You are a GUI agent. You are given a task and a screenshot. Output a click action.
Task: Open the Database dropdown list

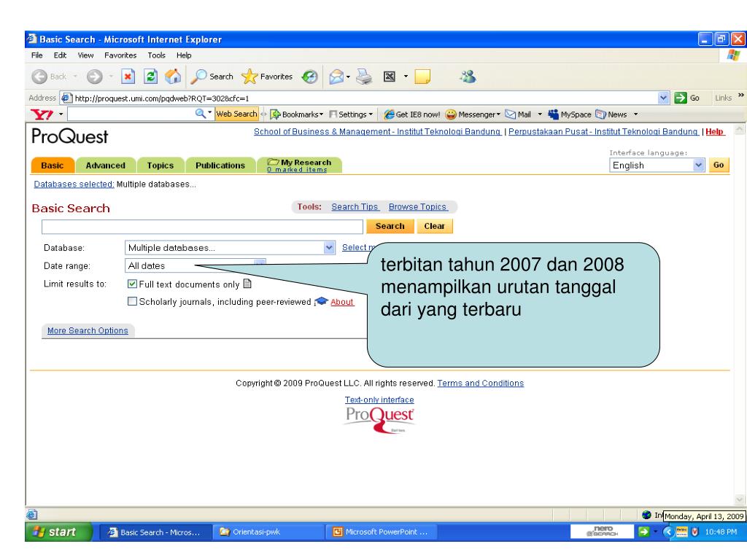click(x=329, y=248)
